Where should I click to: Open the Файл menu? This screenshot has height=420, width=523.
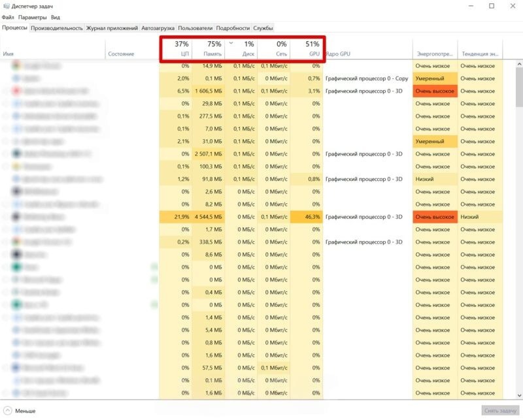(8, 17)
